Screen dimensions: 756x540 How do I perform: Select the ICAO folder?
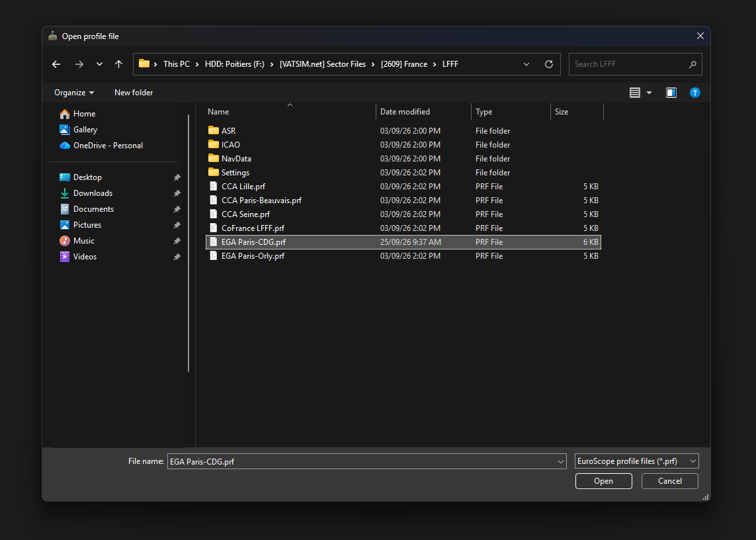pyautogui.click(x=403, y=145)
